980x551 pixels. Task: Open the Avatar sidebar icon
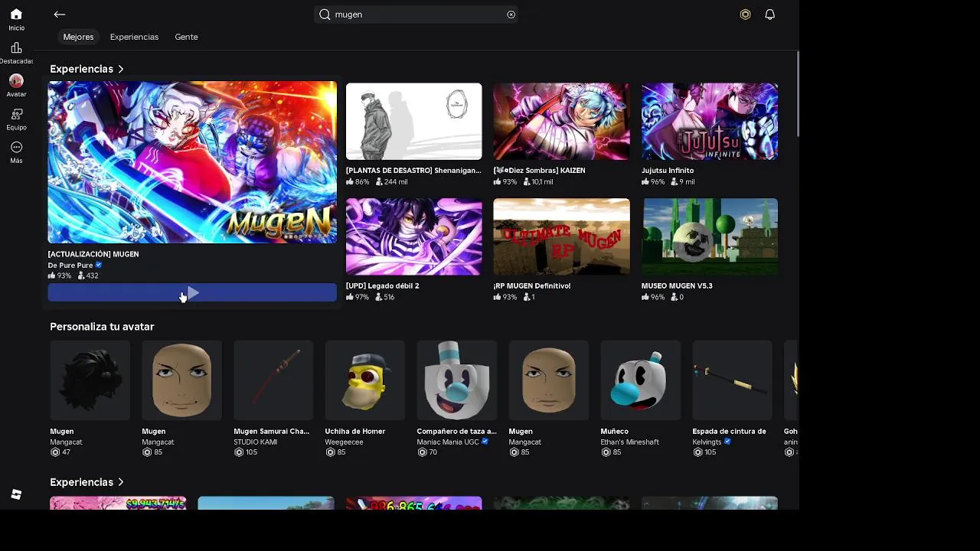[16, 80]
